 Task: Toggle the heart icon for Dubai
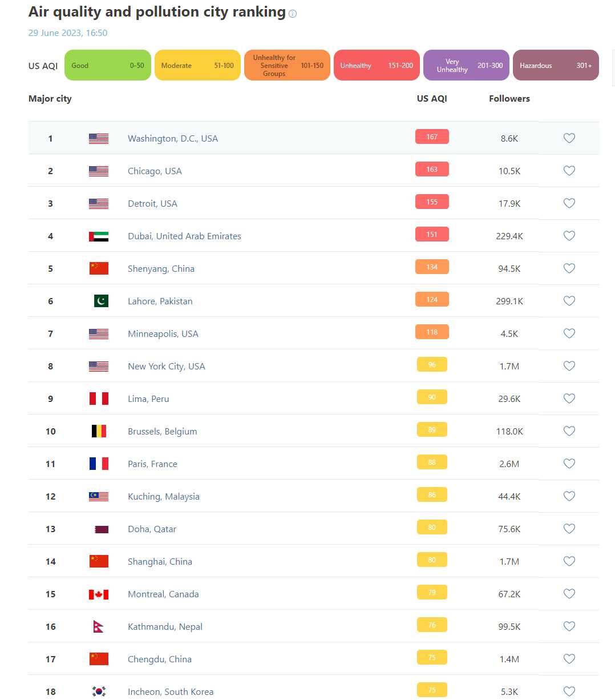point(569,236)
